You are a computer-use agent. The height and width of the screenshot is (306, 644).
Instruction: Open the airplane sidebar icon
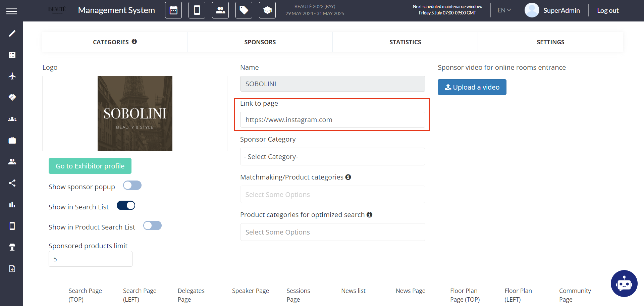[x=12, y=76]
